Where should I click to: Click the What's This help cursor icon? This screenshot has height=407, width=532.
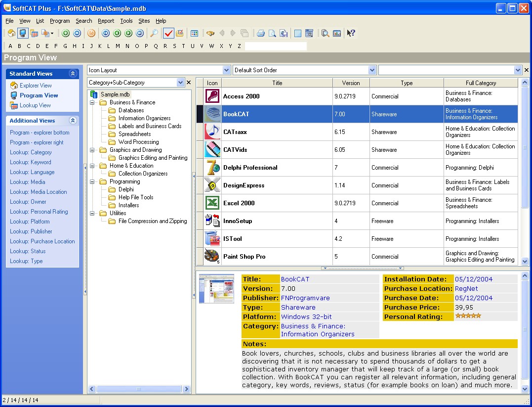coord(351,33)
